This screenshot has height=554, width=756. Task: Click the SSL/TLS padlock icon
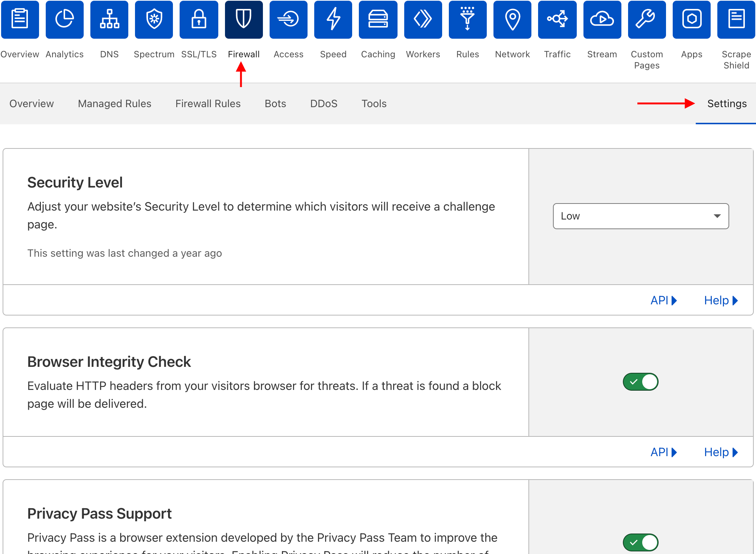pyautogui.click(x=199, y=19)
